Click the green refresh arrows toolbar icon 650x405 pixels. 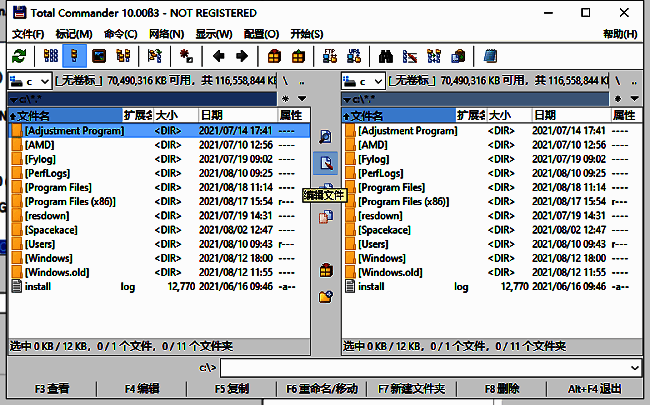pyautogui.click(x=19, y=56)
